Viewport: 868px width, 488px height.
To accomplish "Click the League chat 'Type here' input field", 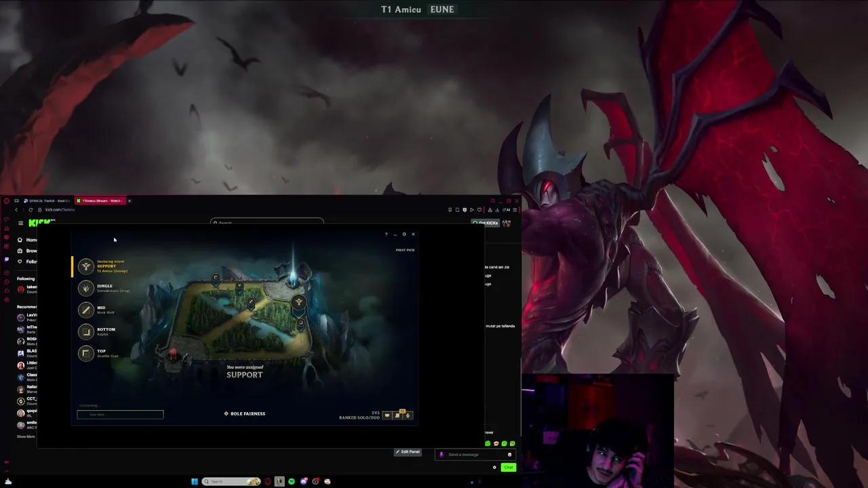I will [x=120, y=414].
